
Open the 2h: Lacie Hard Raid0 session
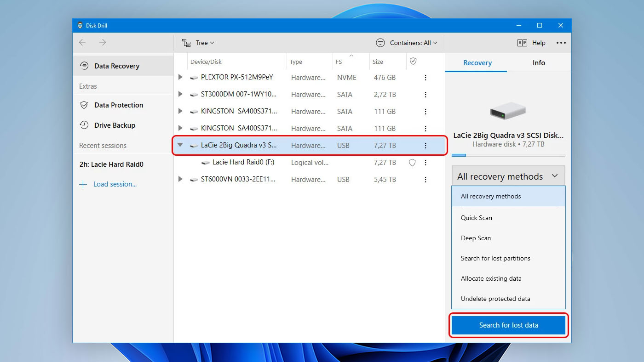[x=111, y=164]
